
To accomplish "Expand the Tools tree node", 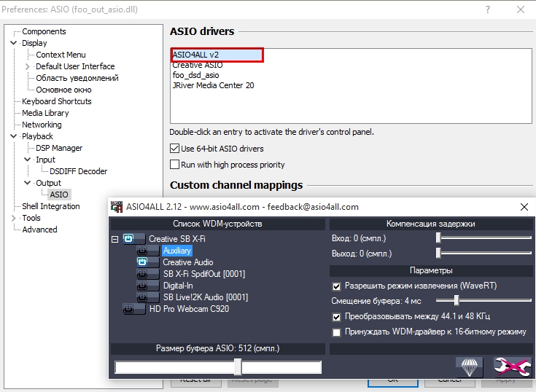I will [14, 218].
